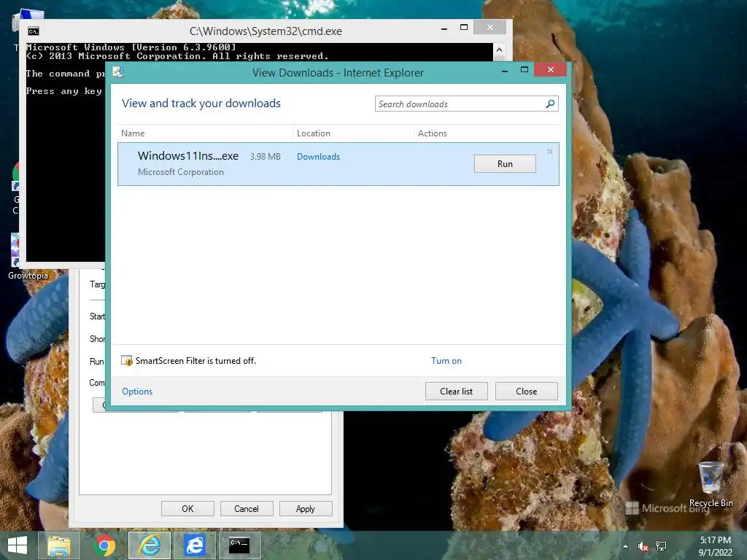Remove Windows11Ins....exe entry with the x icon
The image size is (747, 560).
click(x=550, y=152)
